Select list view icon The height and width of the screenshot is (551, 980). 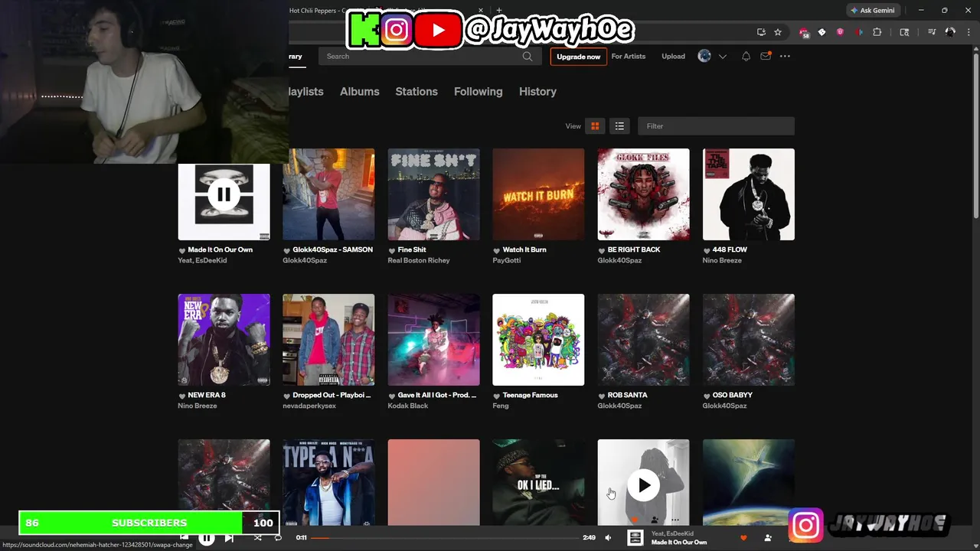(619, 126)
